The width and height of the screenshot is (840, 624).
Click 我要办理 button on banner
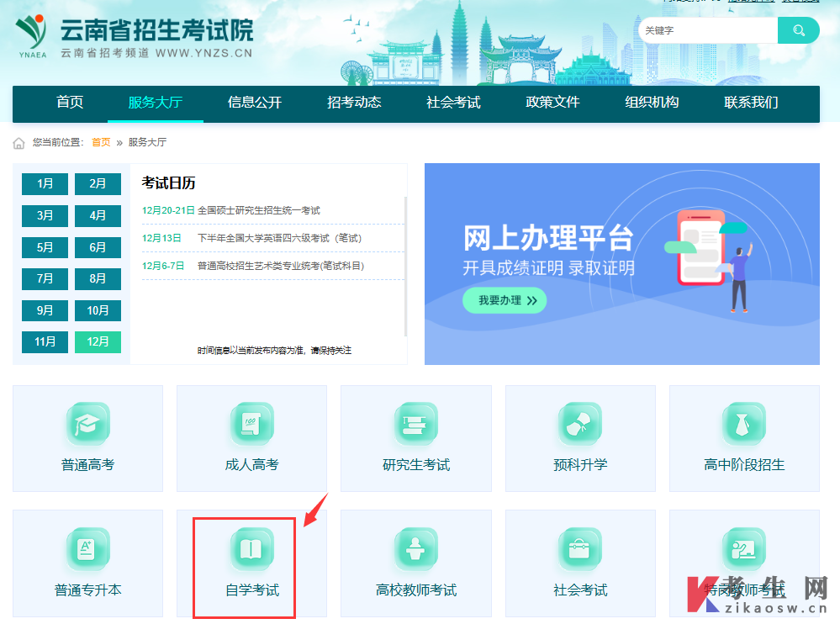(505, 300)
